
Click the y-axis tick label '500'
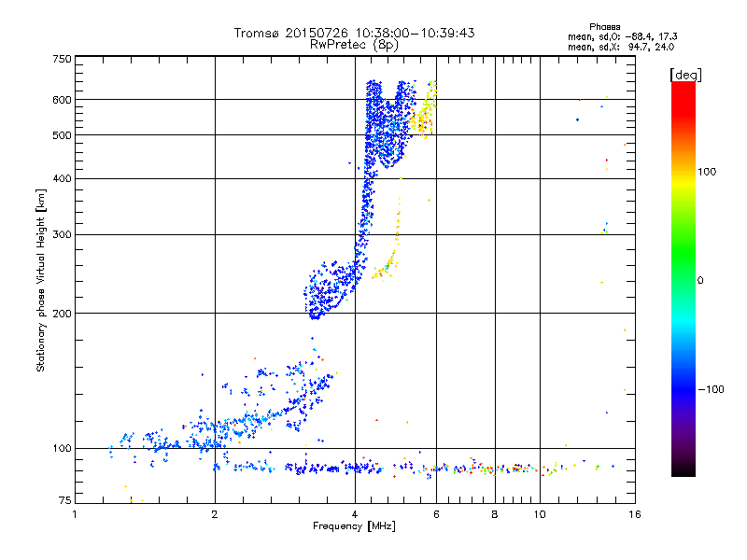(62, 135)
